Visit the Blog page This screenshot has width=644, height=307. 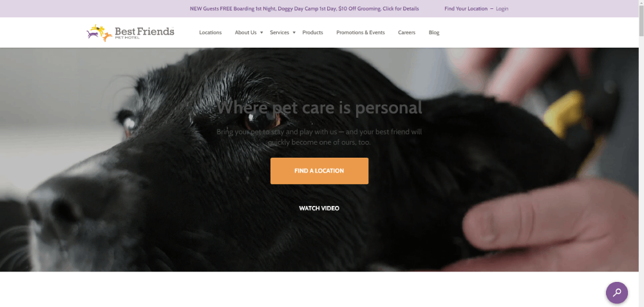click(434, 32)
